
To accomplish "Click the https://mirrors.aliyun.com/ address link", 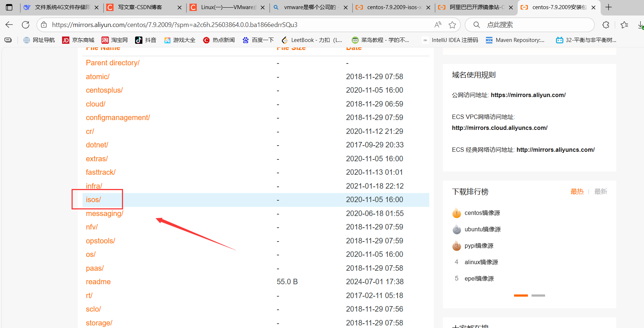I will tap(528, 95).
